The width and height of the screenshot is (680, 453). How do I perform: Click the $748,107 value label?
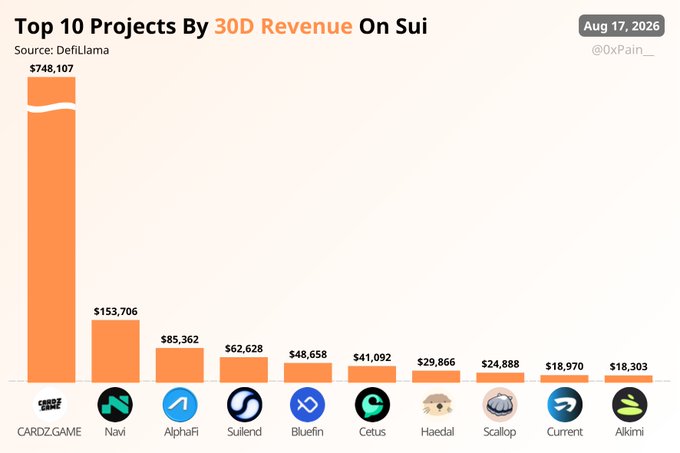52,68
